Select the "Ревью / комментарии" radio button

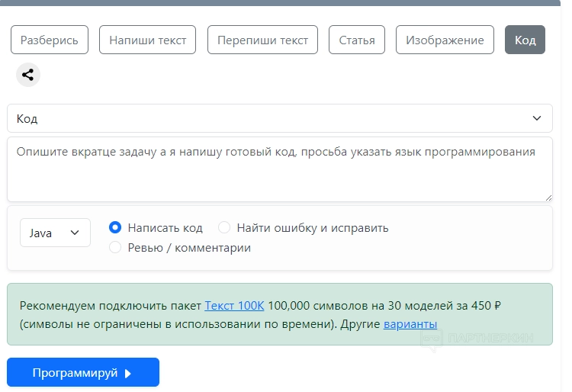click(x=115, y=247)
